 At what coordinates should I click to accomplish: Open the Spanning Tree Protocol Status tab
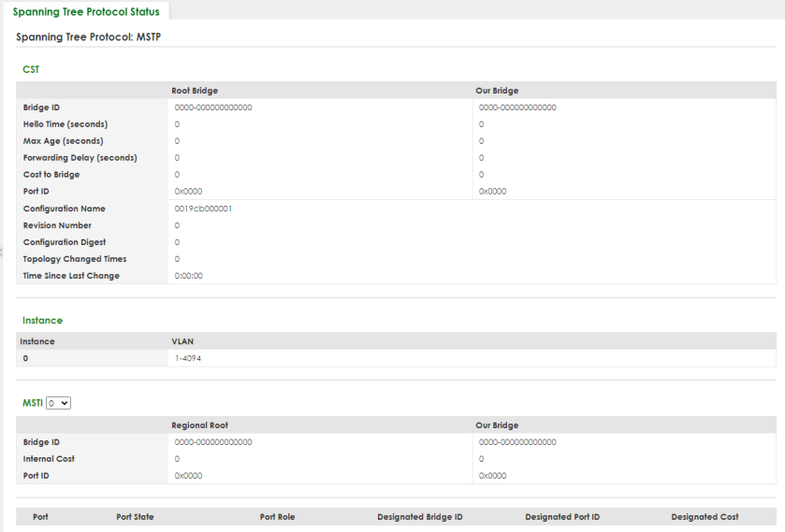86,12
